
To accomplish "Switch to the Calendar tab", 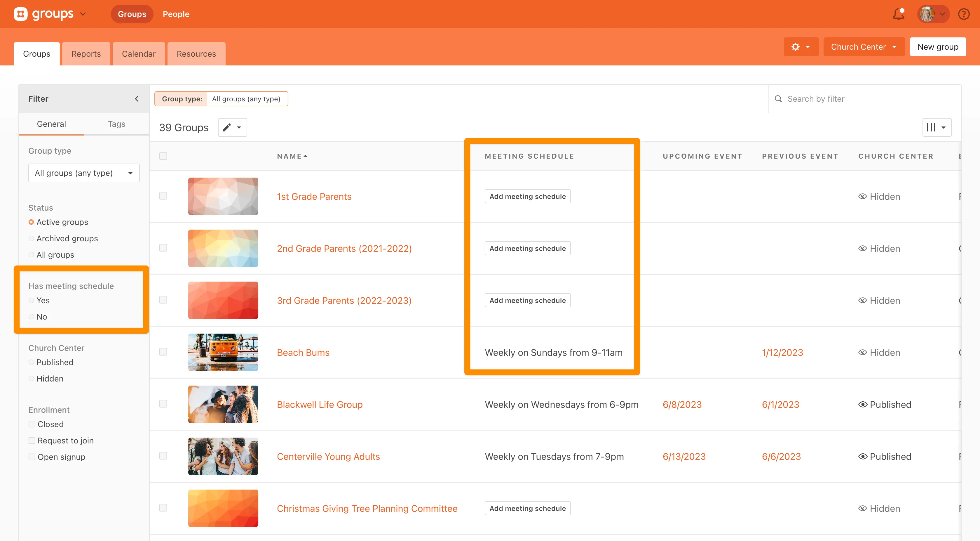I will coord(138,54).
